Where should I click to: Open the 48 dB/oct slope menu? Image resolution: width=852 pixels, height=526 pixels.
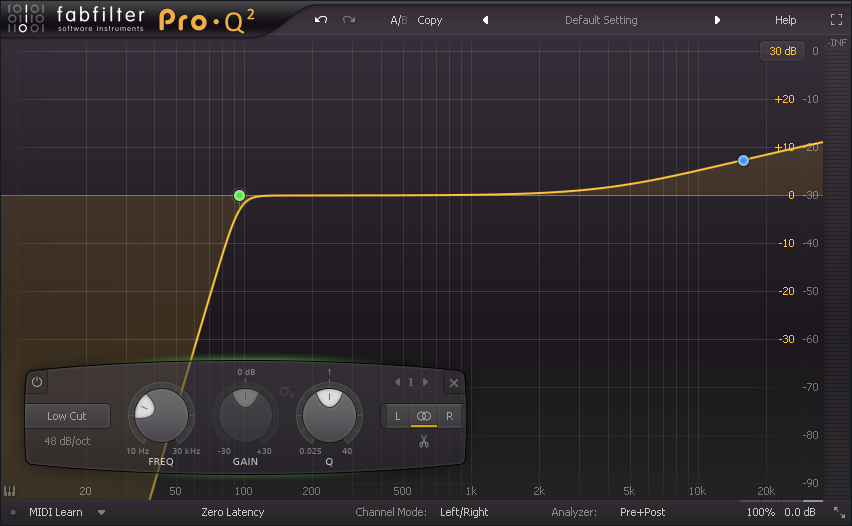[x=67, y=441]
